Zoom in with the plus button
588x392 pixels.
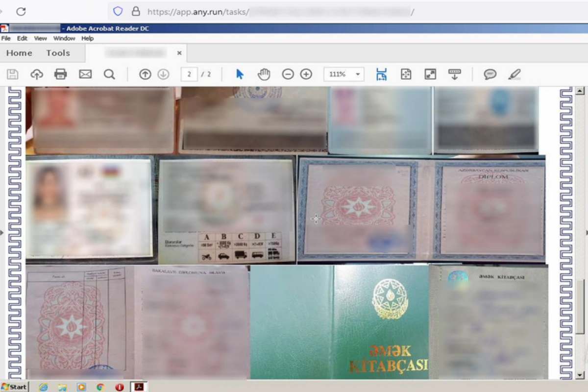(306, 74)
